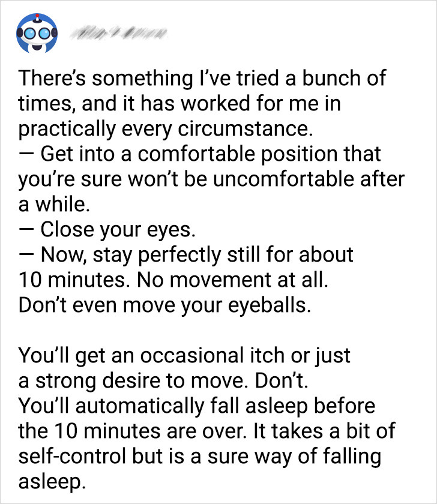Click the text "practically every circumstance."
437x504 pixels.
pos(166,130)
